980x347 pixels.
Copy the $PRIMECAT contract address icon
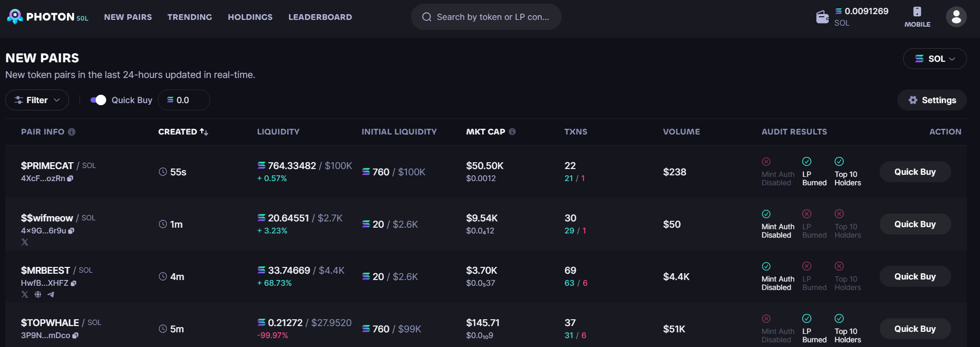[x=71, y=178]
